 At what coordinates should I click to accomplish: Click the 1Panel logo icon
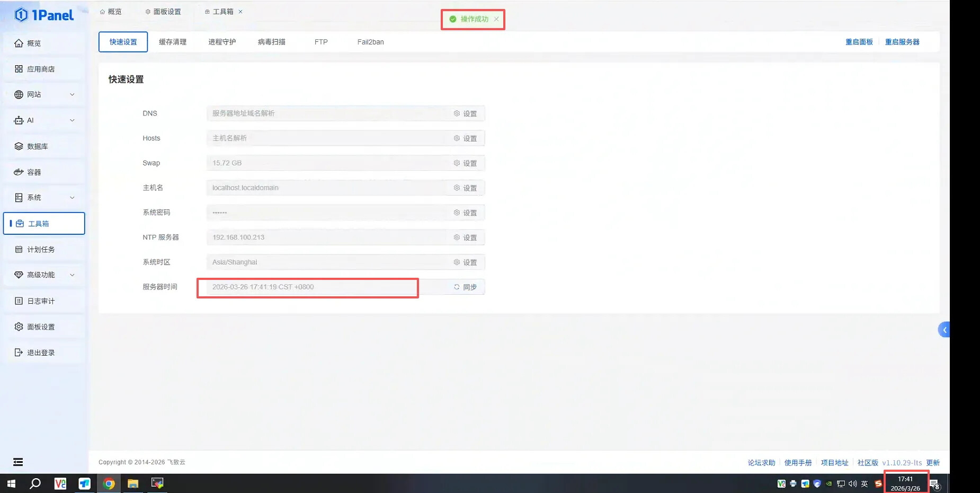click(x=21, y=15)
